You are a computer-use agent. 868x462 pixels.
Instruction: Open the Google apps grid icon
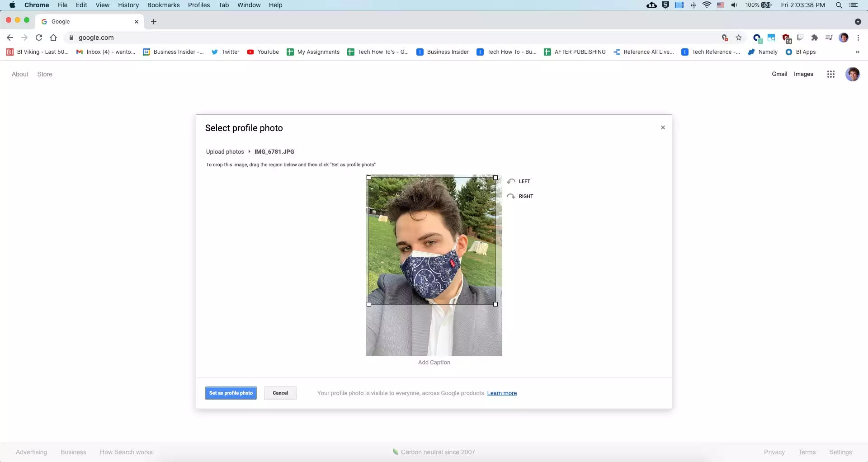[x=830, y=74]
